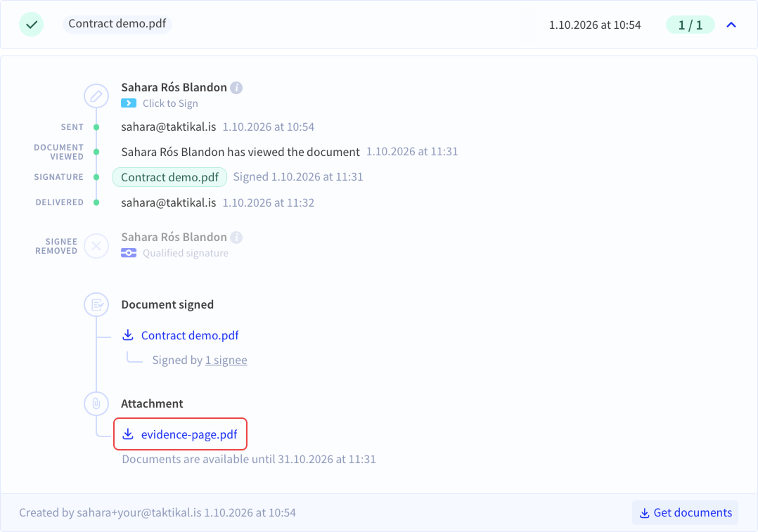Image resolution: width=758 pixels, height=532 pixels.
Task: Click the Contract demo.pdf signature badge
Action: [x=169, y=177]
